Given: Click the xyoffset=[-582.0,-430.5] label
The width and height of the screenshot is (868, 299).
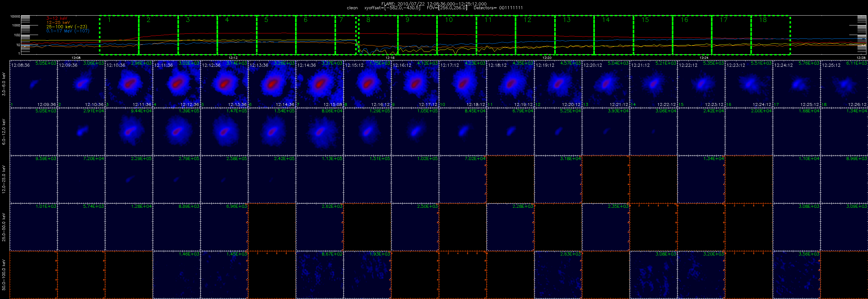Looking at the screenshot, I should (392, 8).
